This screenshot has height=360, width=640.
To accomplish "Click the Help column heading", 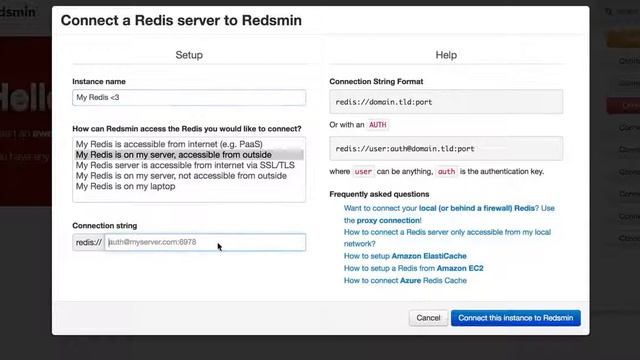I will 446,55.
